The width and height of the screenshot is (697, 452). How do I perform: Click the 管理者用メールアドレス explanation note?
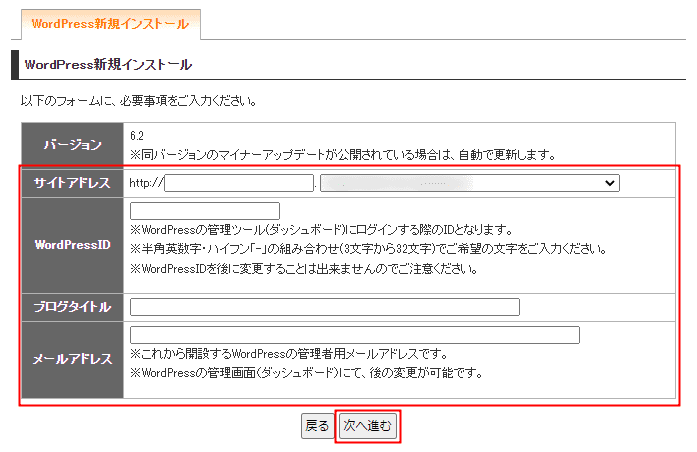coord(289,354)
